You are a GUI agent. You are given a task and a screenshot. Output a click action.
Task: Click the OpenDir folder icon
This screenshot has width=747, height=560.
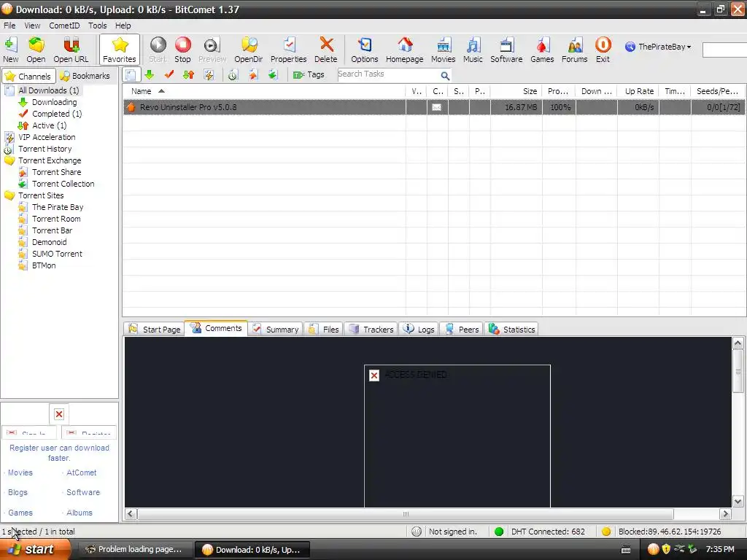coord(249,50)
